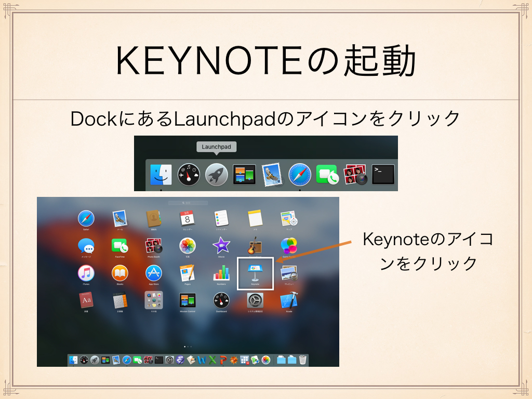Open iBooks in the Launchpad grid
532x399 pixels.
[120, 273]
